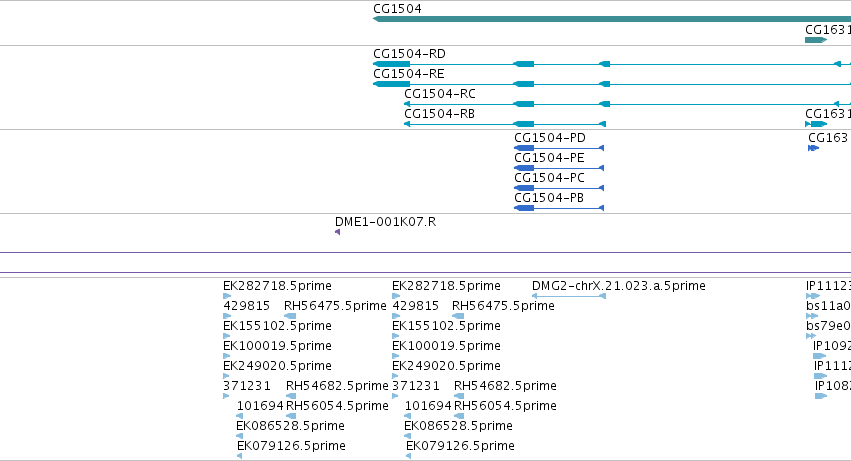Select the DMG2-chrX.21.023.a.5prime feature line
The height and width of the screenshot is (461, 851).
(569, 296)
